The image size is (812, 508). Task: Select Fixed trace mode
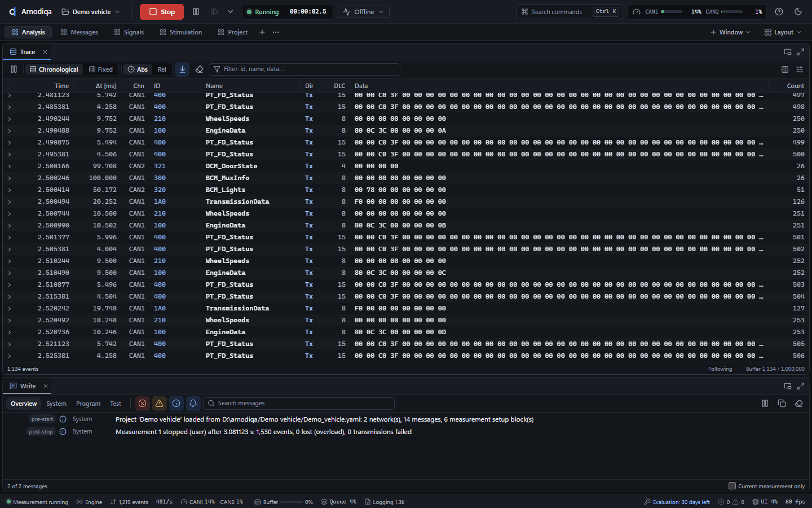[x=101, y=69]
